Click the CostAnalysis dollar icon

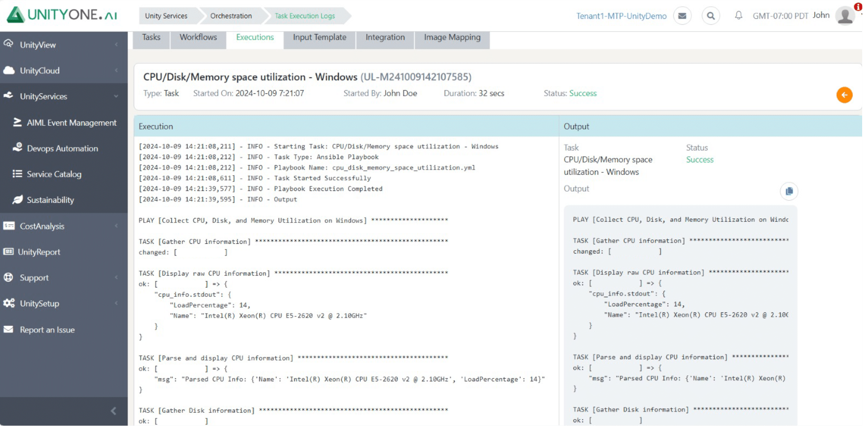point(9,226)
